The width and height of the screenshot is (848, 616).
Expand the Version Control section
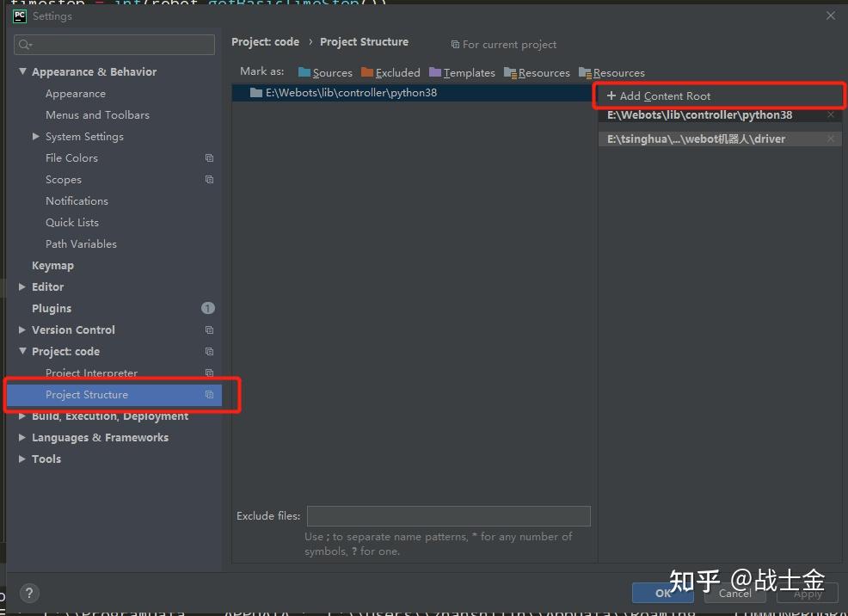22,330
